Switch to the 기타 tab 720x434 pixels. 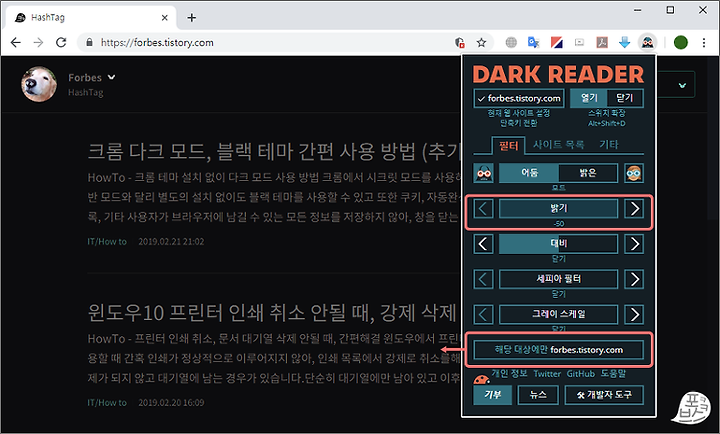(x=609, y=145)
